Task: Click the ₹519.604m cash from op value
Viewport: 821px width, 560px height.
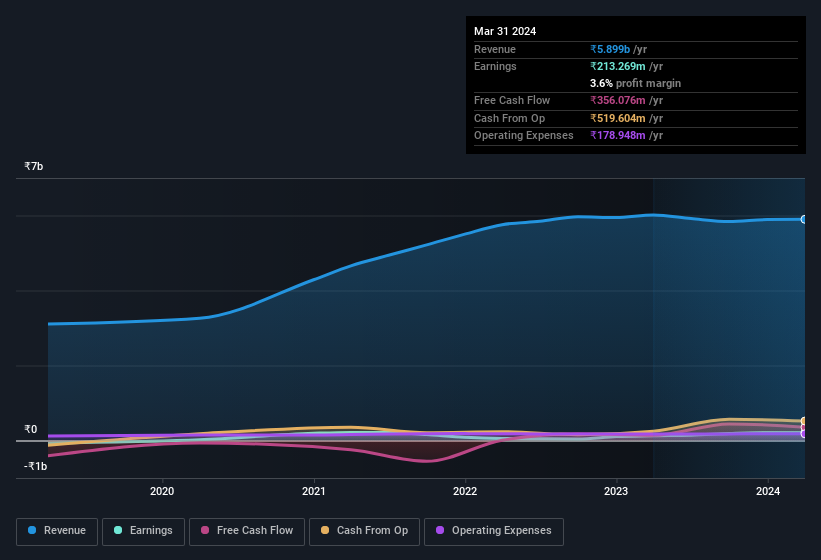Action: (x=618, y=118)
